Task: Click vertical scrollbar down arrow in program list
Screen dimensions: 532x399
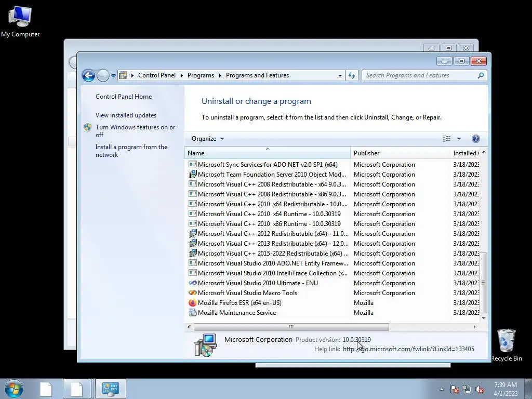Action: pyautogui.click(x=484, y=318)
